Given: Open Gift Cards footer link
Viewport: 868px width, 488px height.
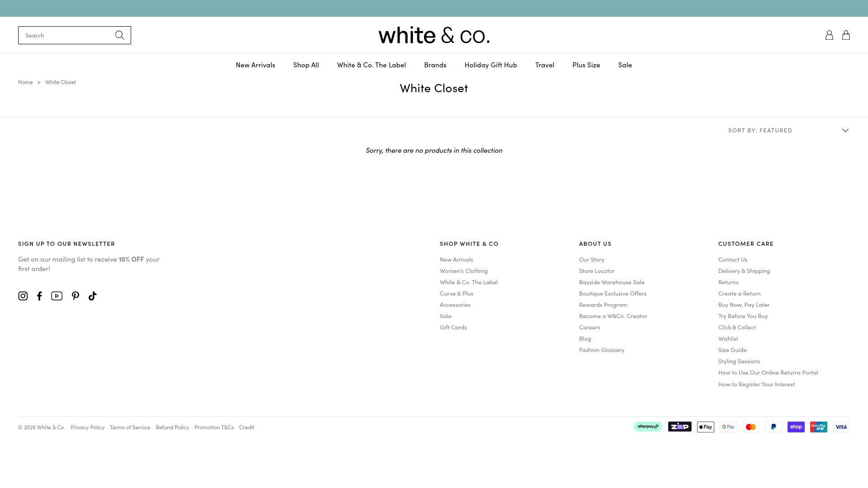Looking at the screenshot, I should (453, 327).
